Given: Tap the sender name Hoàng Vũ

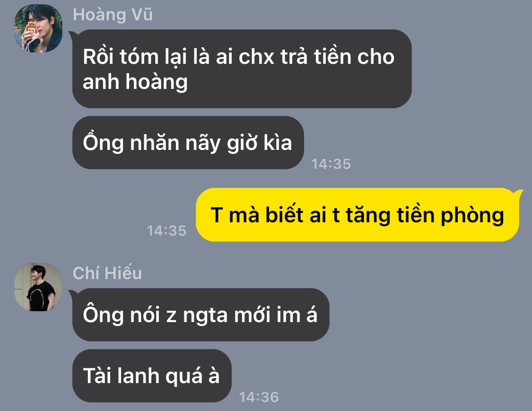Looking at the screenshot, I should [x=113, y=15].
